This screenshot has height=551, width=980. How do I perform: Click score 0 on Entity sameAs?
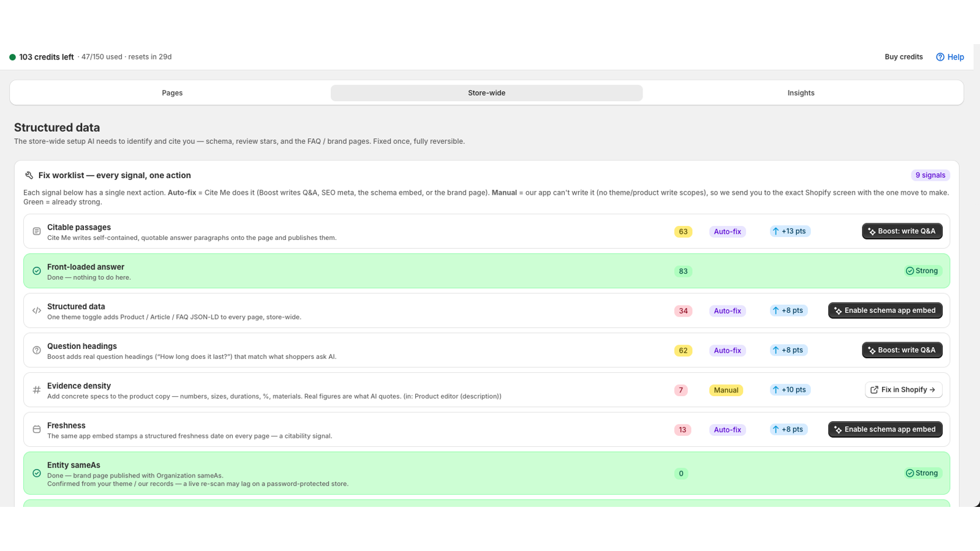(681, 473)
